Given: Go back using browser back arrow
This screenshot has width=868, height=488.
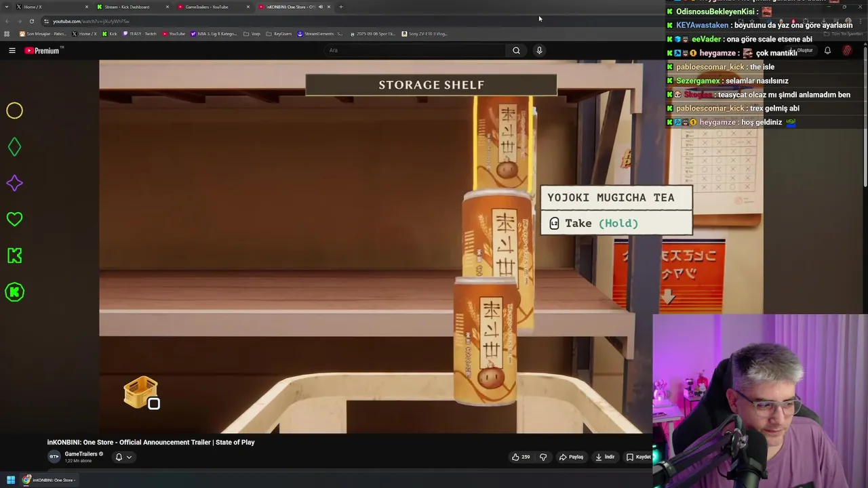Looking at the screenshot, I should (x=7, y=21).
